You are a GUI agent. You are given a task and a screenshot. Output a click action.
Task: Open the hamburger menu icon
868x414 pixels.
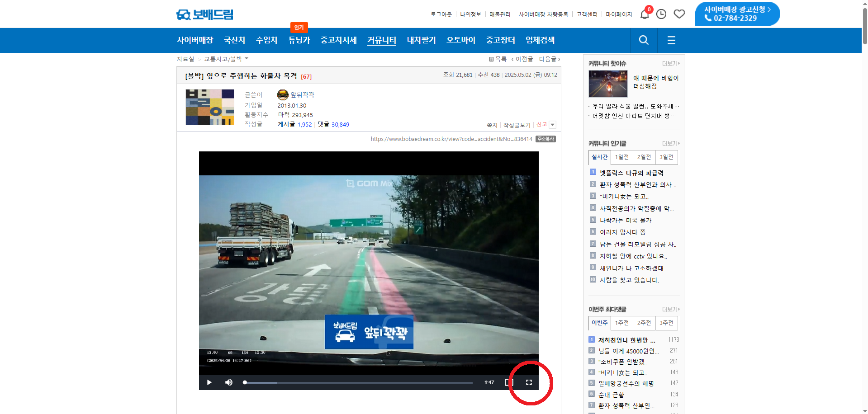coord(671,40)
